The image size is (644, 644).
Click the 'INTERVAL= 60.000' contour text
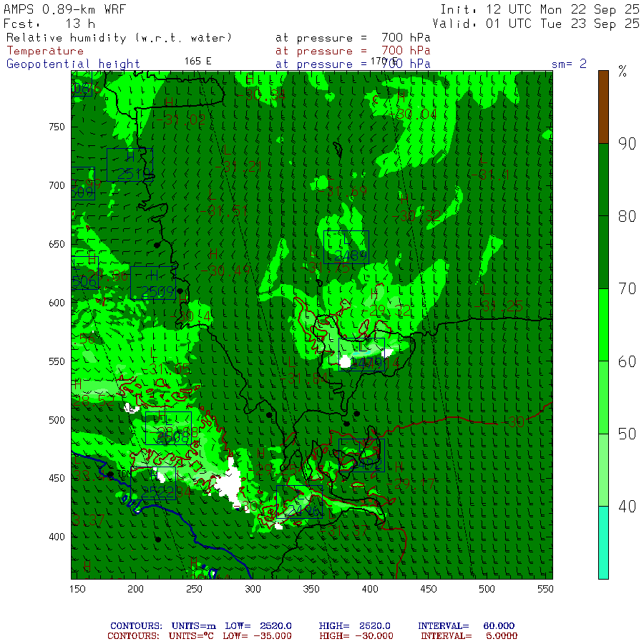coord(466,626)
